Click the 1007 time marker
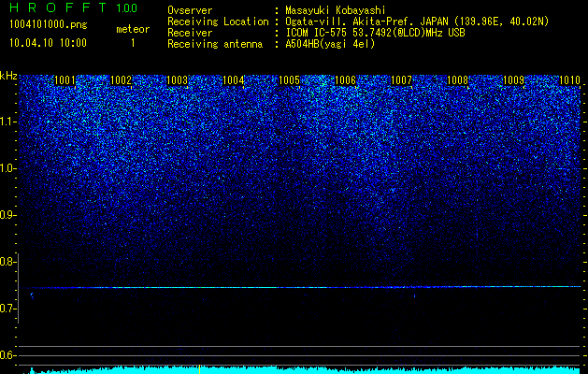This screenshot has height=374, width=588. [401, 80]
